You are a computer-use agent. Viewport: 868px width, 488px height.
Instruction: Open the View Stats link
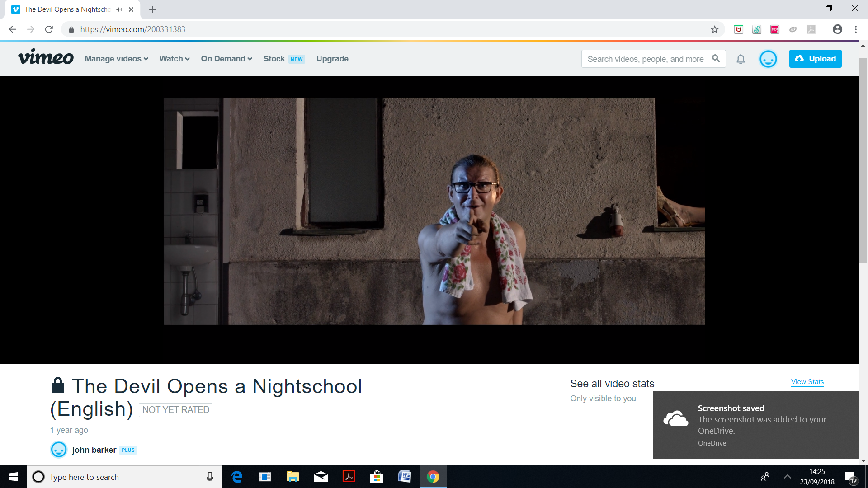pos(807,382)
